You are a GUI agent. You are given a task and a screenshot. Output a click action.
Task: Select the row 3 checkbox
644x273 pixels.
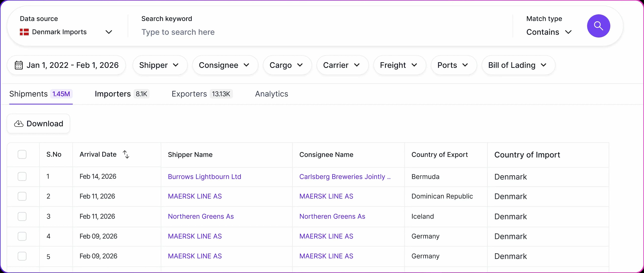click(22, 216)
